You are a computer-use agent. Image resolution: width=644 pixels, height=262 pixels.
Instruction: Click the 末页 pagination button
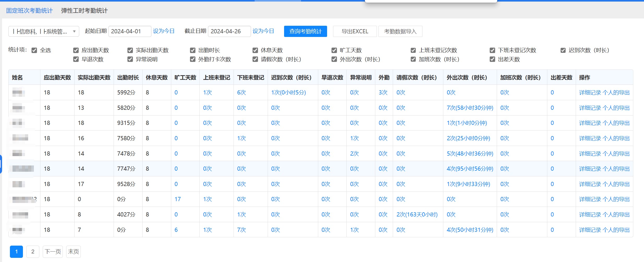point(73,252)
